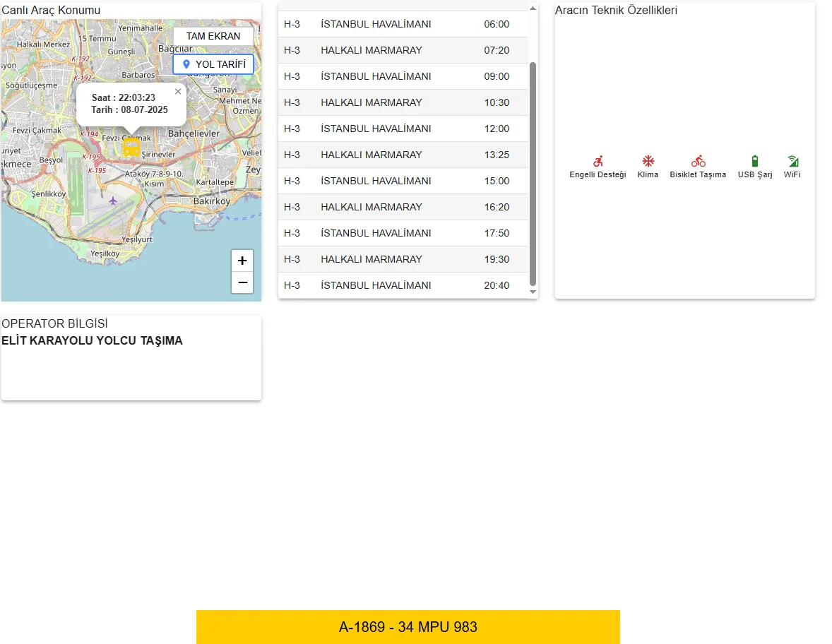Click the wheelchair Engelli Desteği icon
Viewport: 832px width, 644px height.
coord(598,161)
